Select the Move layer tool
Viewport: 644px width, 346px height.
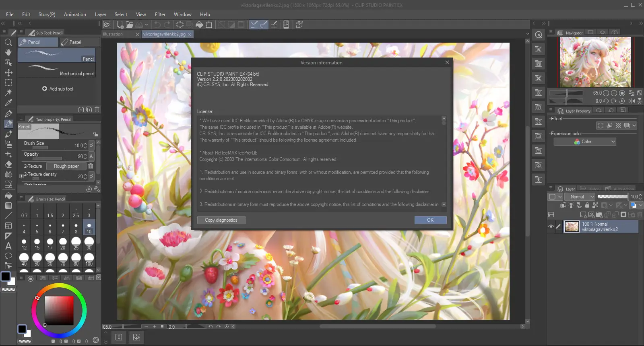[8, 72]
